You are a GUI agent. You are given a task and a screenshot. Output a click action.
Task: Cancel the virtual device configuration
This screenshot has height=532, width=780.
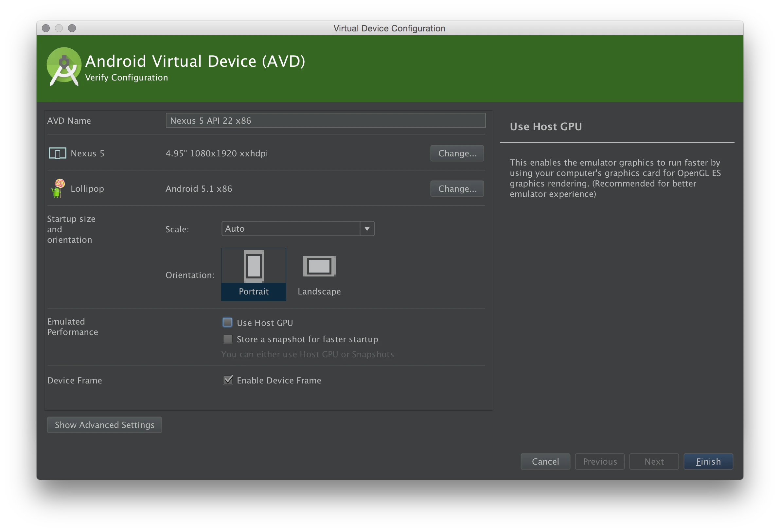[545, 462]
